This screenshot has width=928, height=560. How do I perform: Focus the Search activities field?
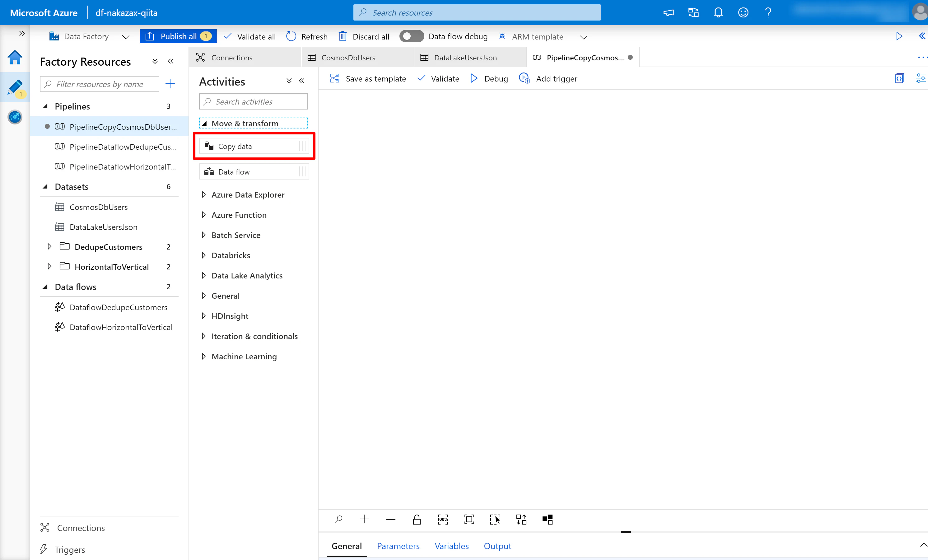coord(254,102)
